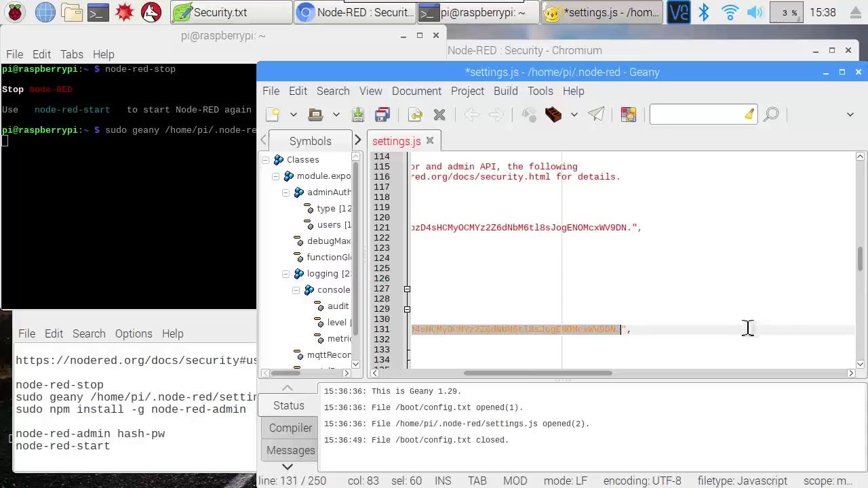The width and height of the screenshot is (868, 488).
Task: Toggle code fold marker at line 127
Action: pyautogui.click(x=407, y=289)
